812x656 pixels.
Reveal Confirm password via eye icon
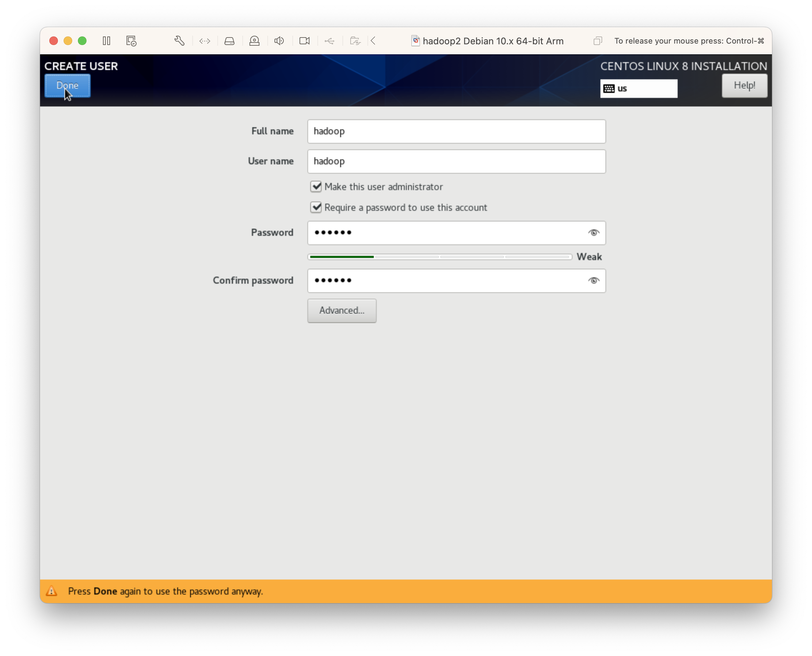pyautogui.click(x=594, y=281)
